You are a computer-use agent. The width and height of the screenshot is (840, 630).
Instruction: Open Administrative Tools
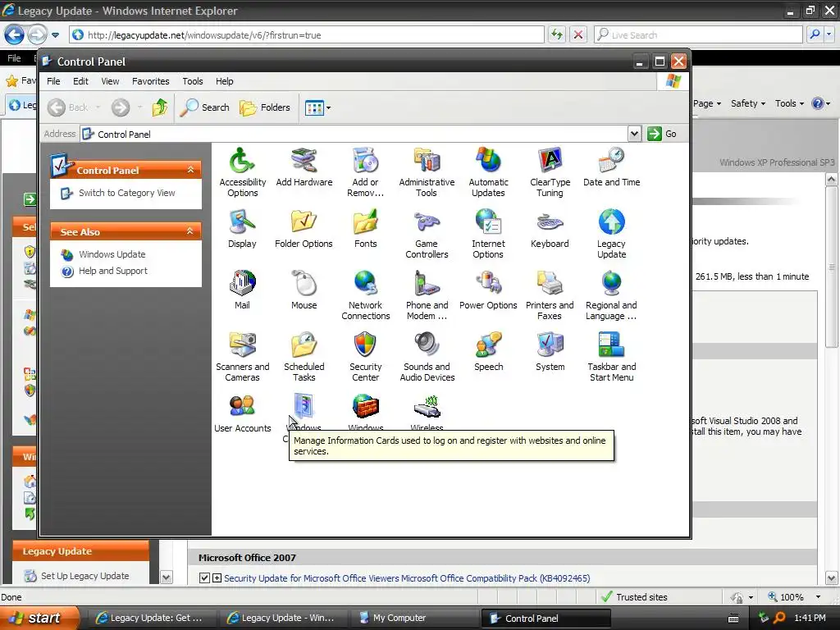click(427, 171)
